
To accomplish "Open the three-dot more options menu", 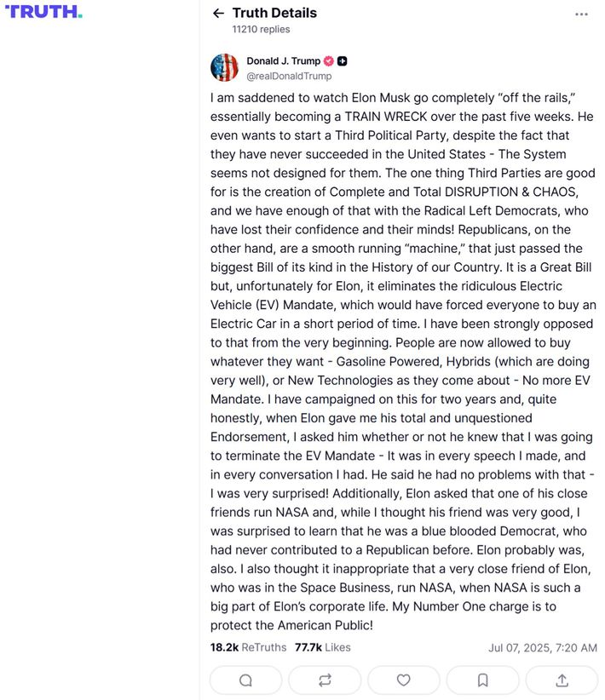I will pyautogui.click(x=581, y=14).
